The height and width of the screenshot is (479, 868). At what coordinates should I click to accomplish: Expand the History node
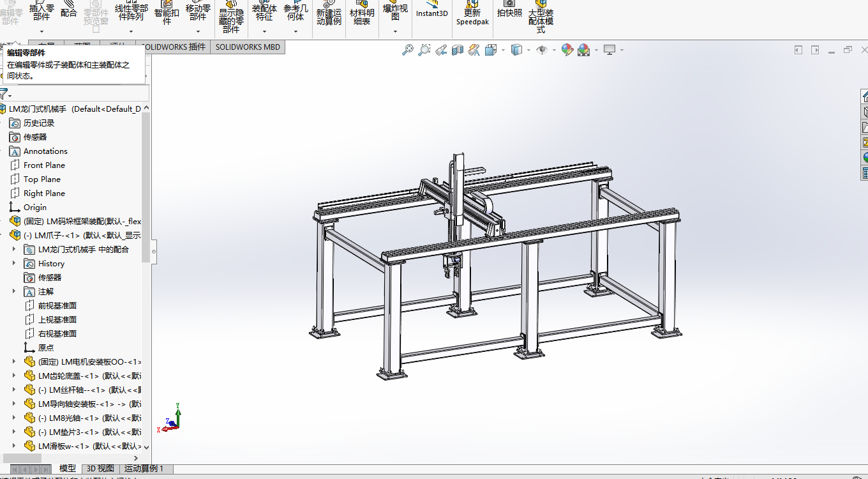14,263
